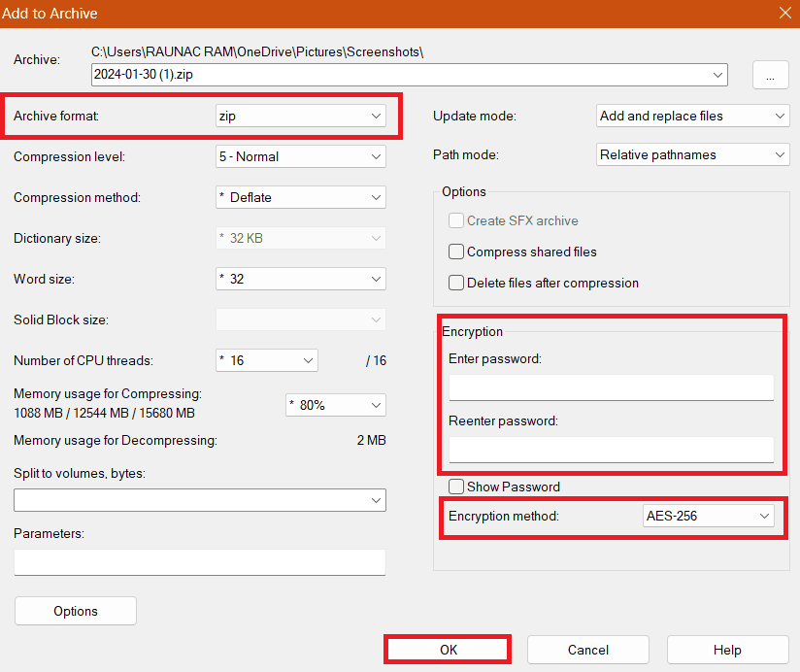Image resolution: width=800 pixels, height=672 pixels.
Task: Enable Compress shared files
Action: 456,252
